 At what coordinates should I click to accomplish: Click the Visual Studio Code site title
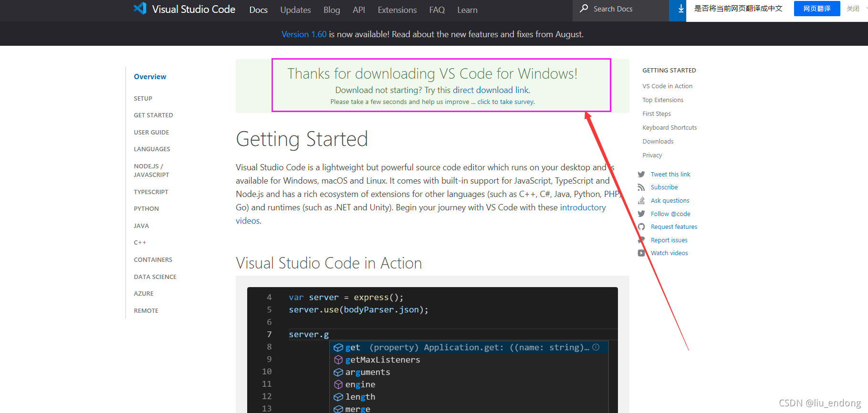click(194, 9)
